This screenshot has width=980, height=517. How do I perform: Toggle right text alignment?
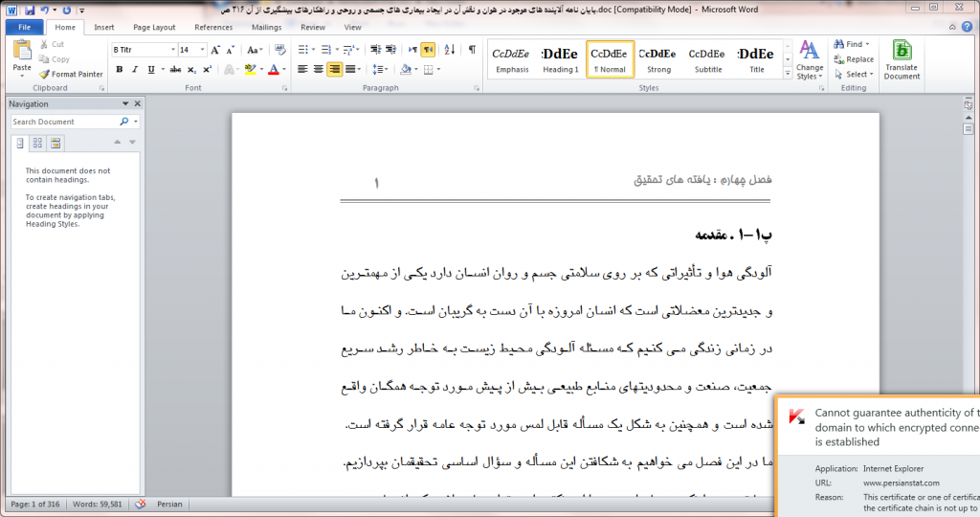[x=334, y=69]
